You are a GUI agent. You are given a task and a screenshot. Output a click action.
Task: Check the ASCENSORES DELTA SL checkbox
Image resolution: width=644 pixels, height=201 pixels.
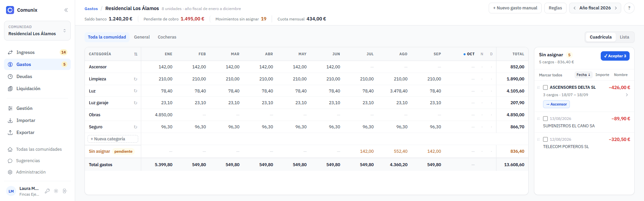[x=545, y=87]
